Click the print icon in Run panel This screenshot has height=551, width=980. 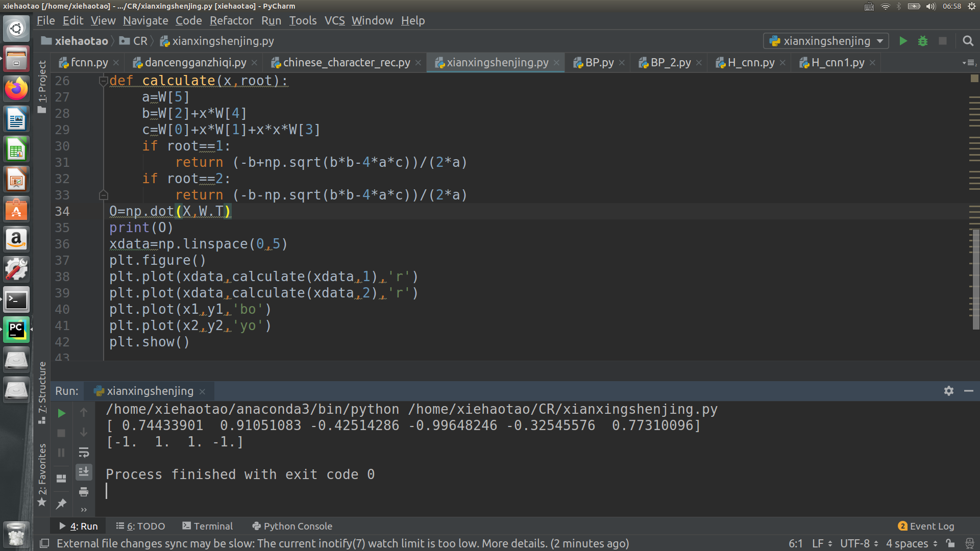click(x=84, y=492)
